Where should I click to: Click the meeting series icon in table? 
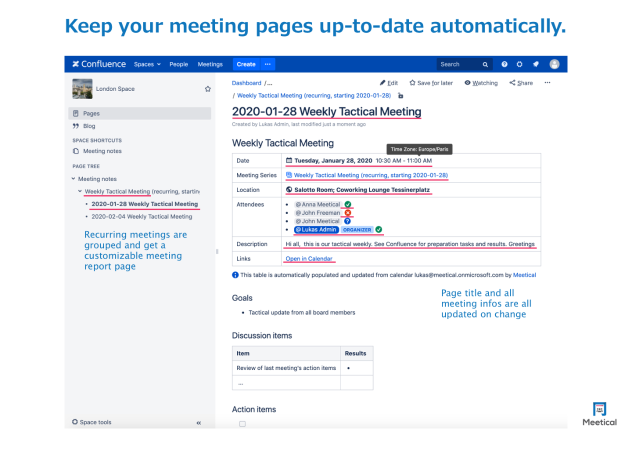tap(289, 175)
